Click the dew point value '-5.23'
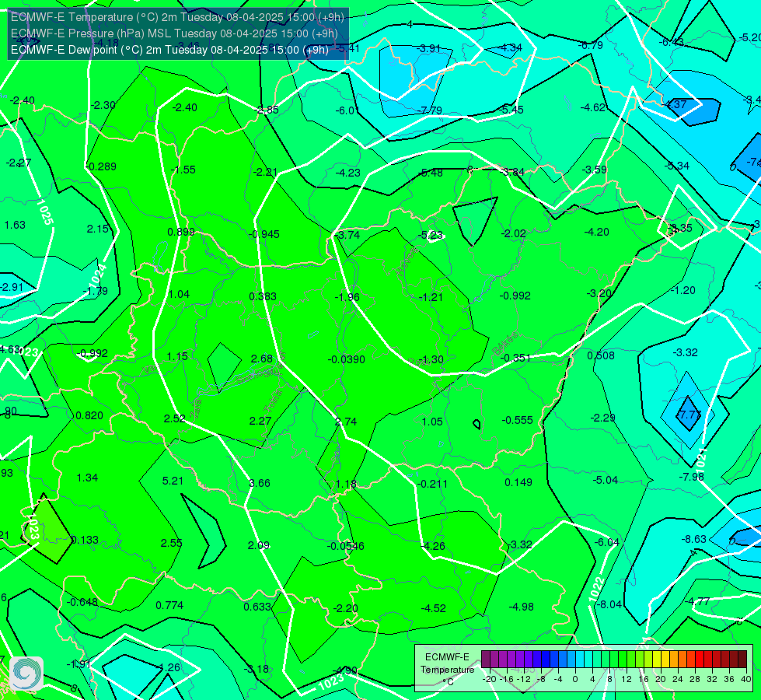Screen dimensions: 761x700 pyautogui.click(x=431, y=235)
